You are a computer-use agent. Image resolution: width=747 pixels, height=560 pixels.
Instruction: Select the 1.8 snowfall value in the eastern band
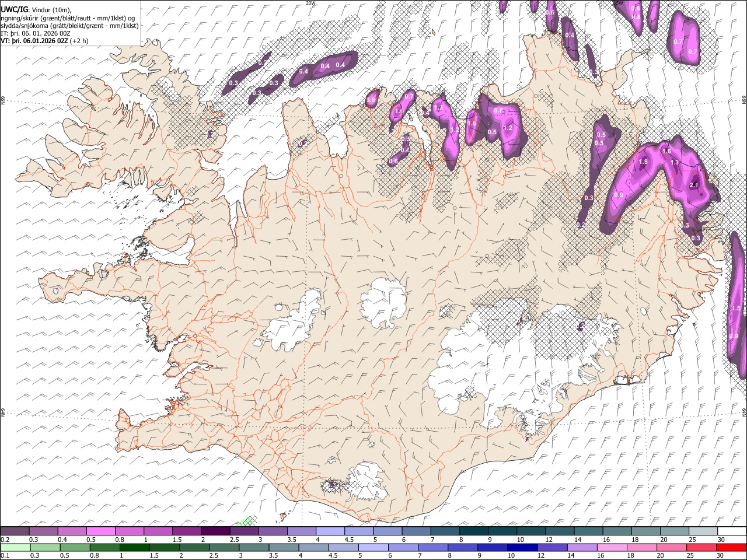[x=644, y=162]
